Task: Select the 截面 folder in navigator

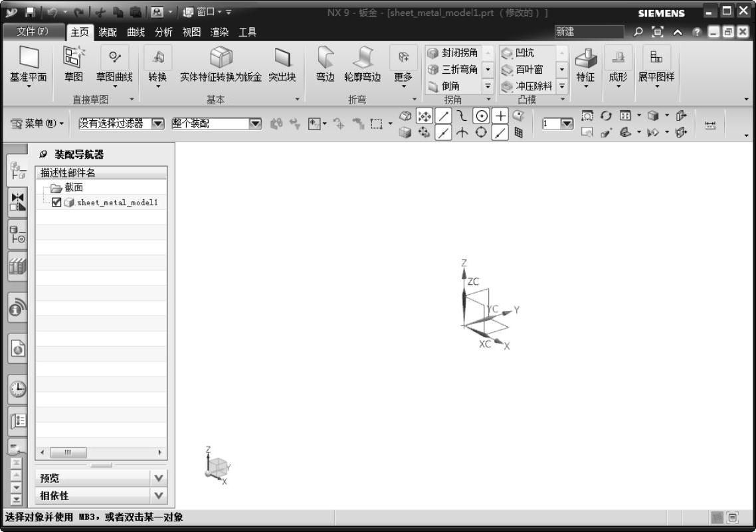Action: coord(67,187)
